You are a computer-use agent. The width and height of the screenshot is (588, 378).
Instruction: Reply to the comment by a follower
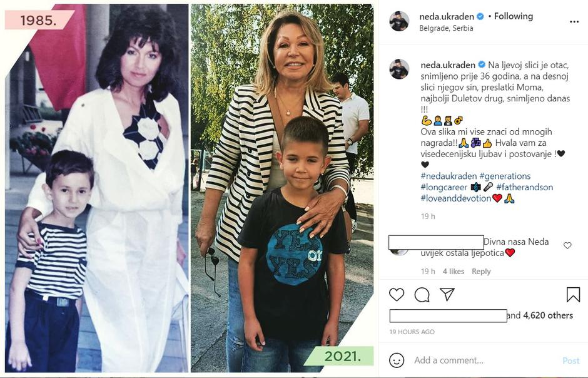tap(481, 272)
